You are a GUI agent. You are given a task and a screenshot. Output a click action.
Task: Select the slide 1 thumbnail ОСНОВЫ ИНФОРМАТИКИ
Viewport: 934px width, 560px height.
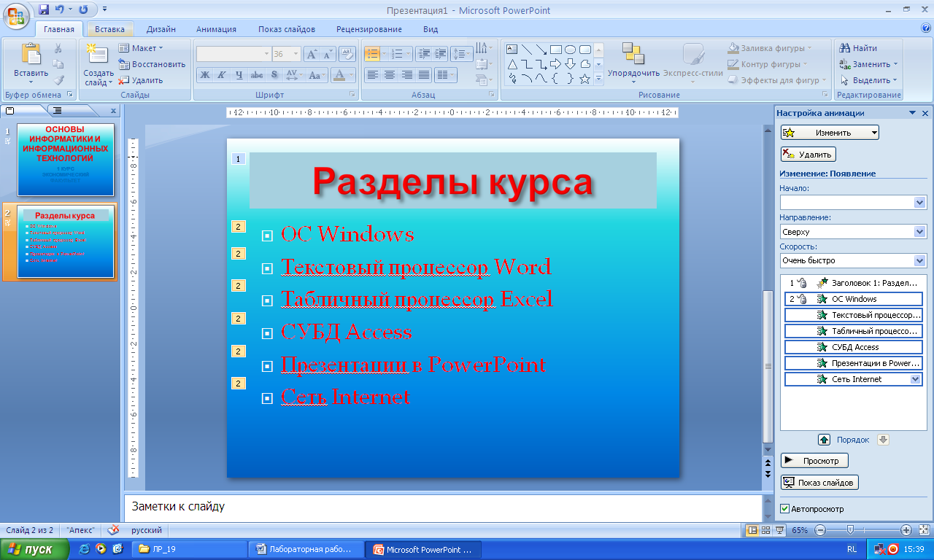coord(66,160)
